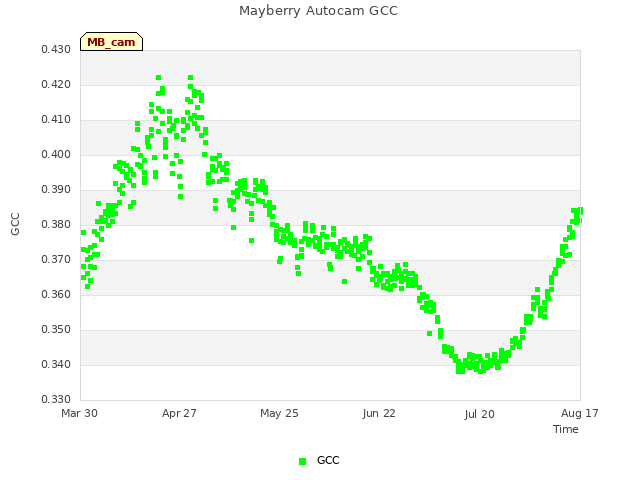
Task: Click the 0.390 y-axis tick label
Action: tap(56, 189)
